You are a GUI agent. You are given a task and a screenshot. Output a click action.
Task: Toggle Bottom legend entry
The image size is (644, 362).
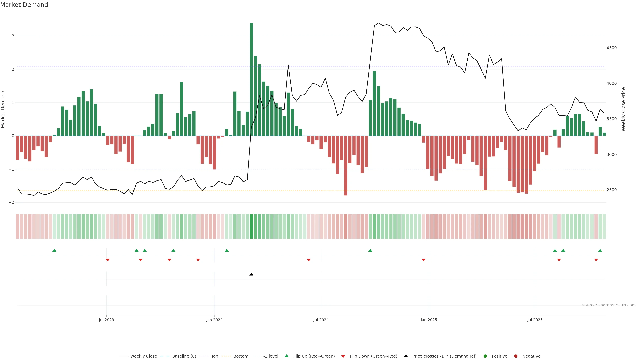pyautogui.click(x=240, y=356)
